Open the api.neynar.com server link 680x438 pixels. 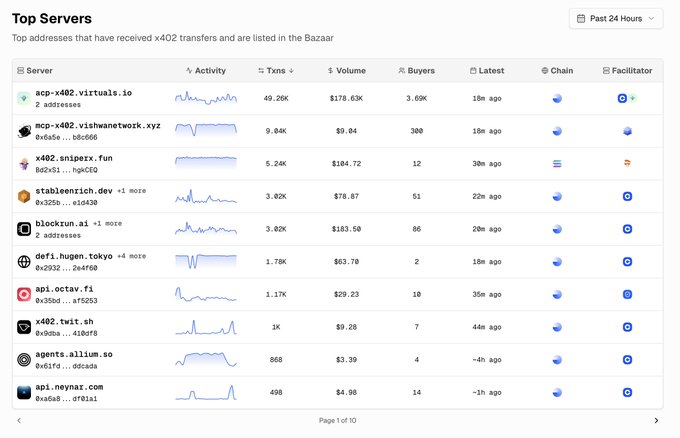(x=69, y=387)
